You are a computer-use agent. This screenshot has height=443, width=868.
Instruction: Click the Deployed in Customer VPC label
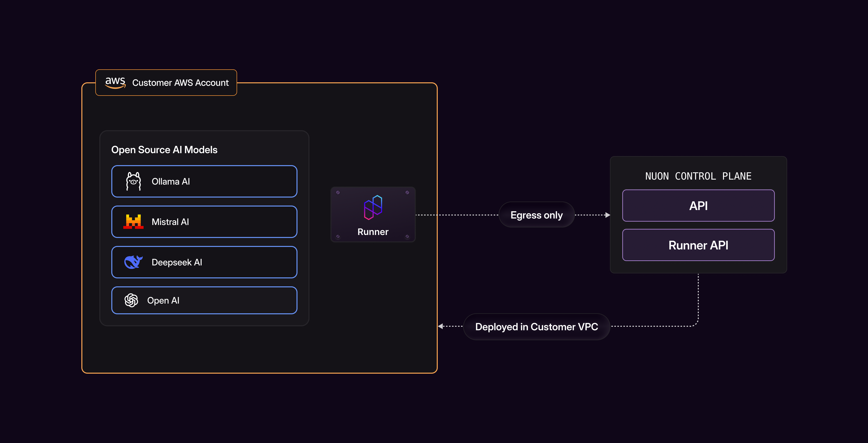coord(536,327)
